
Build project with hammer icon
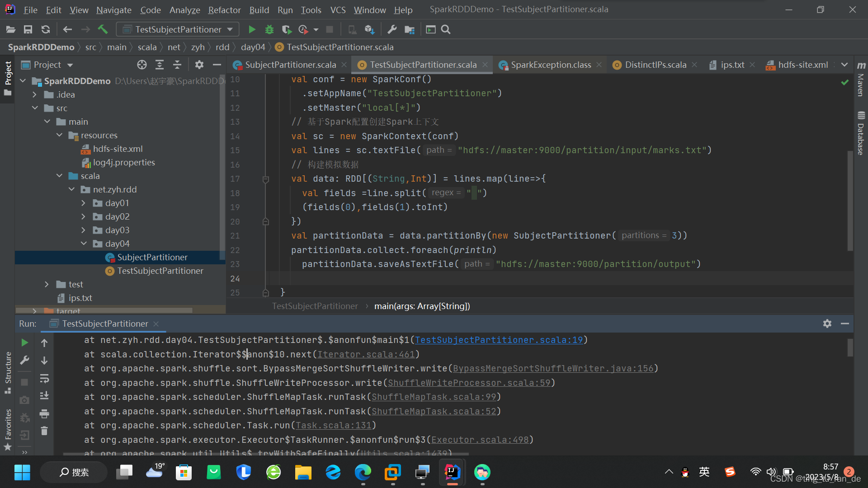pyautogui.click(x=103, y=29)
